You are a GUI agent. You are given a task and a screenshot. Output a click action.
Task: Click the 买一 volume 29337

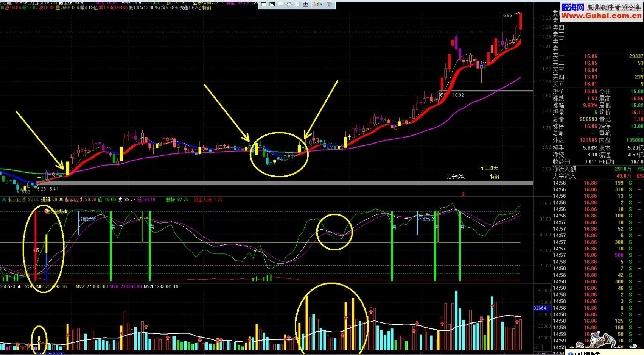pyautogui.click(x=636, y=56)
